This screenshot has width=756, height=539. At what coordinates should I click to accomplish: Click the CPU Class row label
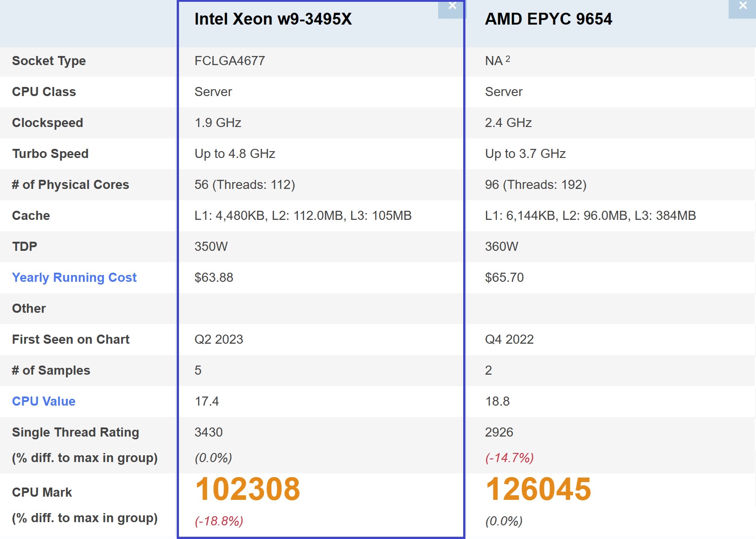tap(44, 92)
